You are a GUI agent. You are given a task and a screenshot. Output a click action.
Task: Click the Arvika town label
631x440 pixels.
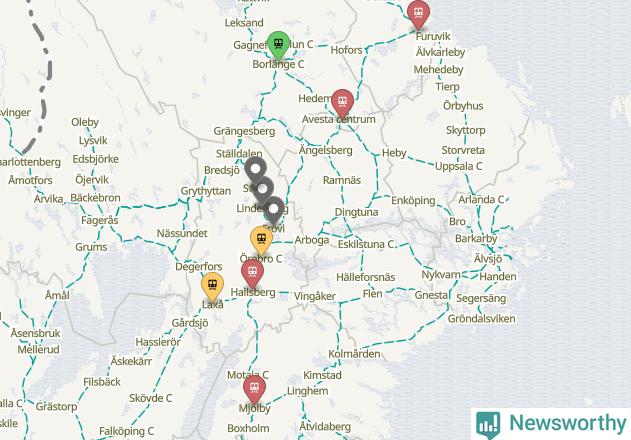(x=49, y=199)
